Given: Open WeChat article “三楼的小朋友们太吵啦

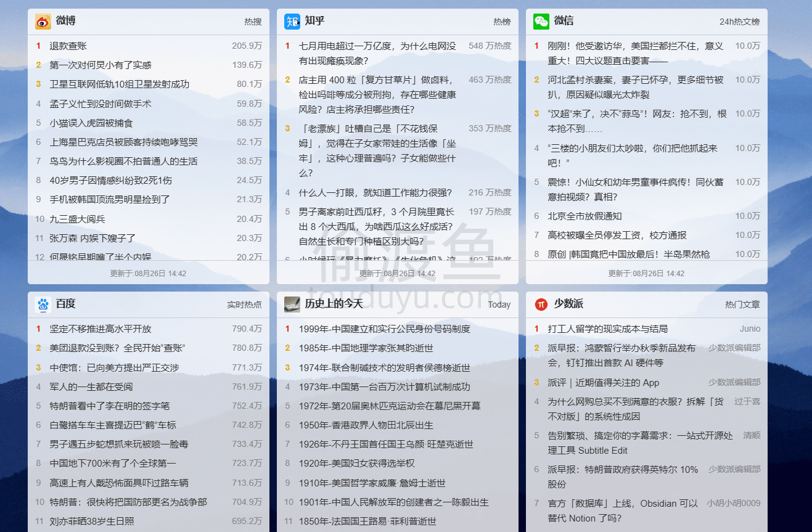Looking at the screenshot, I should (x=633, y=155).
